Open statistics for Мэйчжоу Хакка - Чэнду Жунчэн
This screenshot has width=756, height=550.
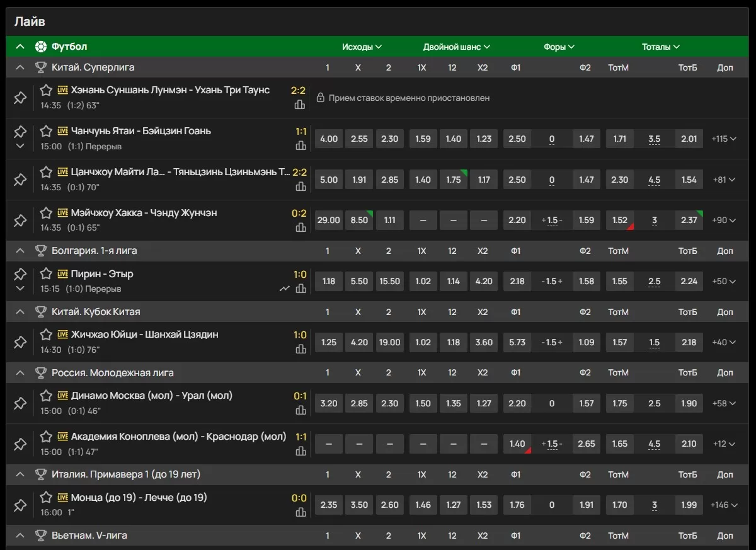pos(301,227)
